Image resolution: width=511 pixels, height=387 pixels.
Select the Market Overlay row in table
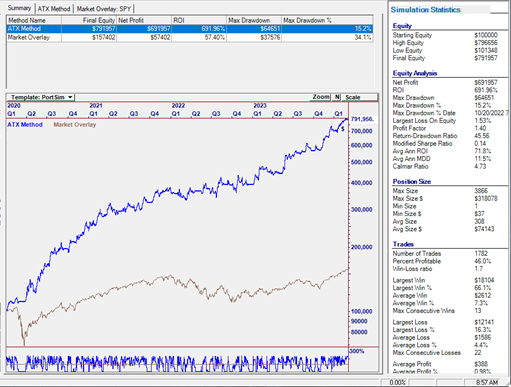click(189, 37)
